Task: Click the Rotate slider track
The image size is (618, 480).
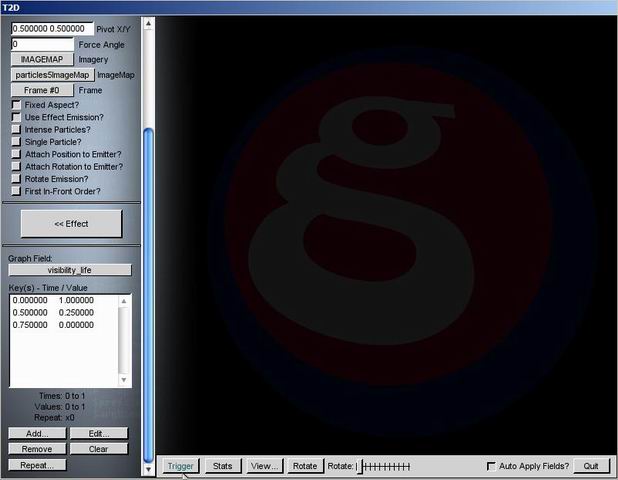Action: (383, 467)
